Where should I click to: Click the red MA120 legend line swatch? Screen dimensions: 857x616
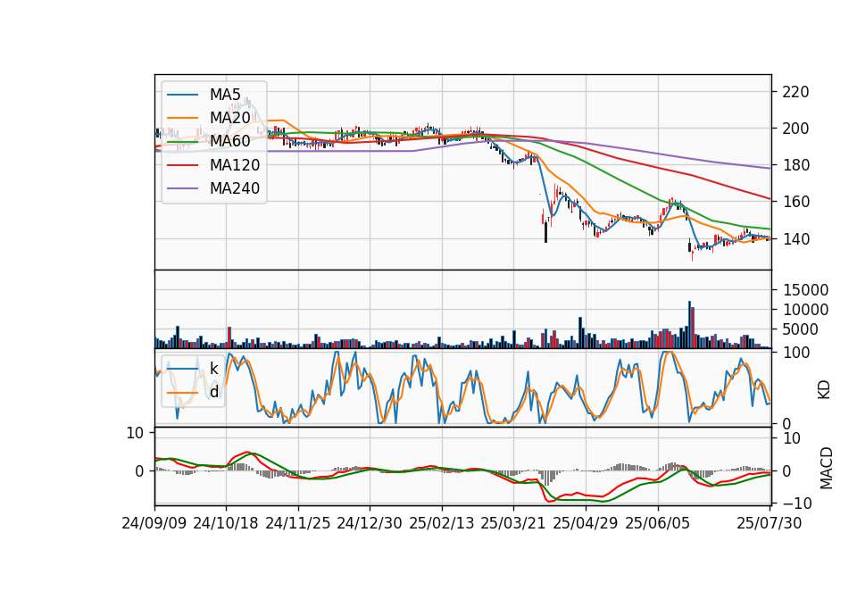pos(182,165)
